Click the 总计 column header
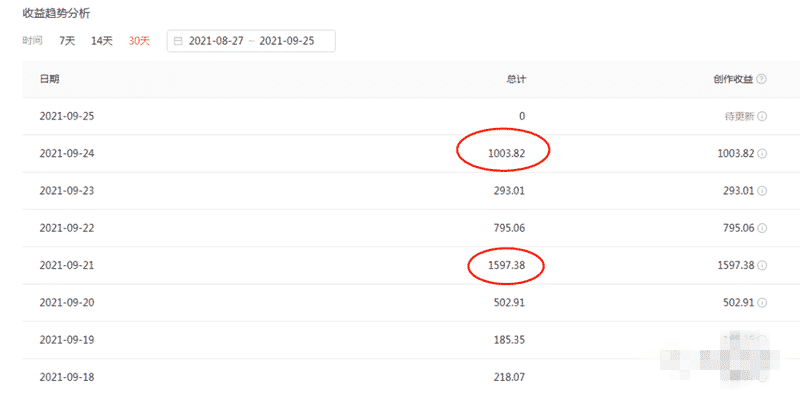This screenshot has width=800, height=394. pyautogui.click(x=516, y=79)
